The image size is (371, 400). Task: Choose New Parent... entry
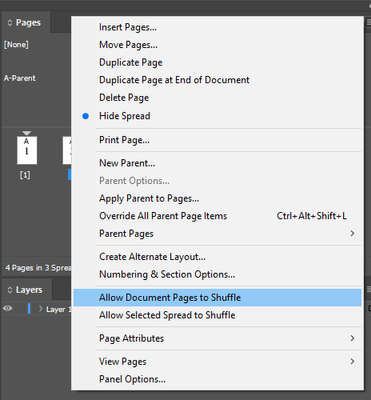tap(217, 163)
